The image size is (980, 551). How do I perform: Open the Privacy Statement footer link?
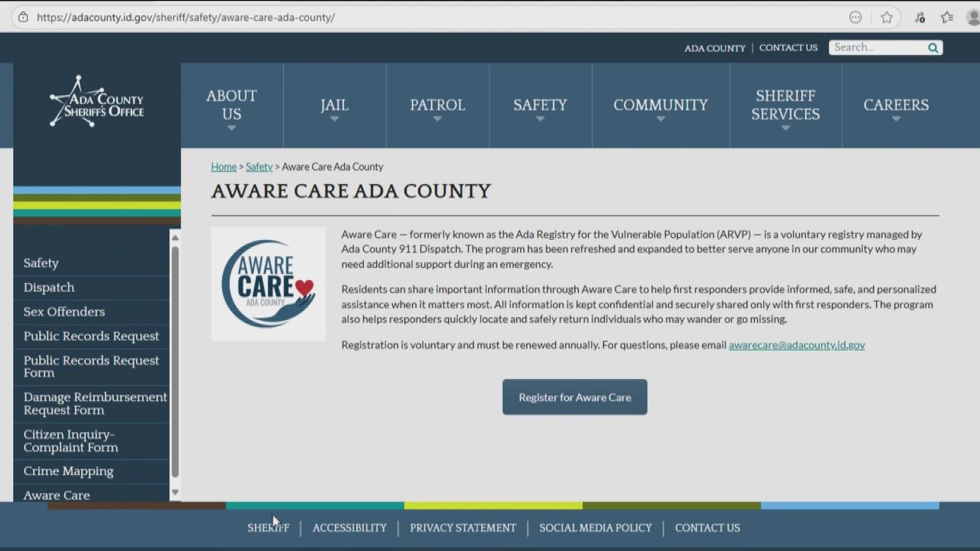[462, 528]
